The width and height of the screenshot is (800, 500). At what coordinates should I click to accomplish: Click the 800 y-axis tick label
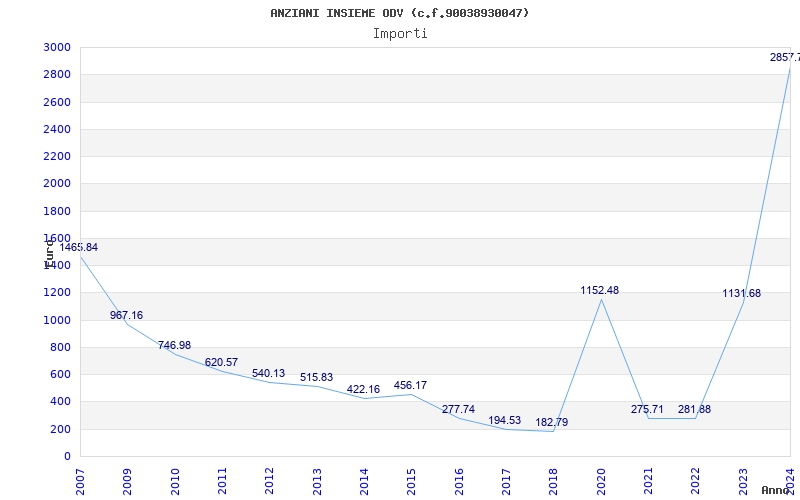coord(61,347)
